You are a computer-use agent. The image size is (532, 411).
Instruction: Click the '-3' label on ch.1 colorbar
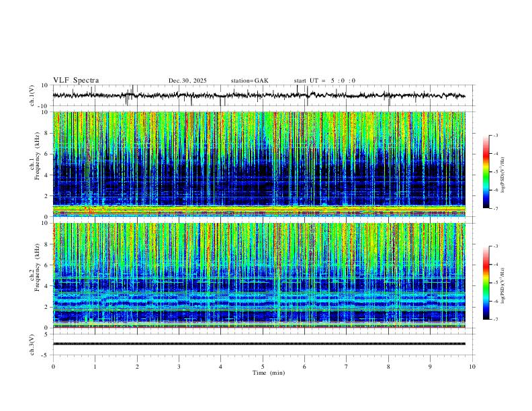[495, 135]
